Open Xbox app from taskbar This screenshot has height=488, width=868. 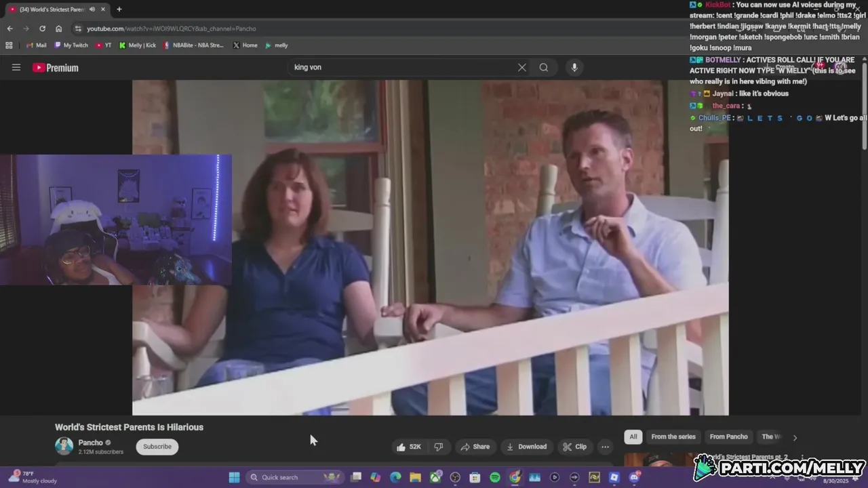point(435,477)
